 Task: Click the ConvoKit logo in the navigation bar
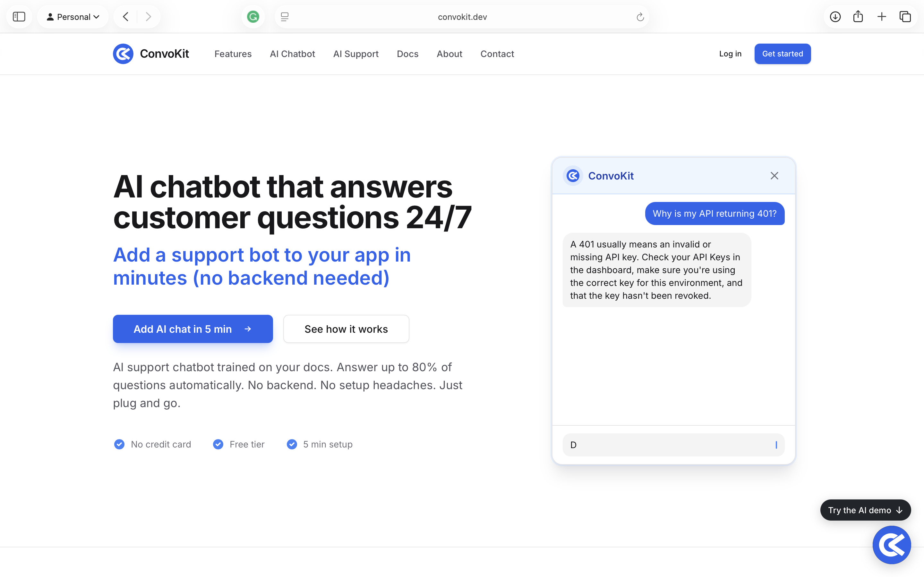123,54
